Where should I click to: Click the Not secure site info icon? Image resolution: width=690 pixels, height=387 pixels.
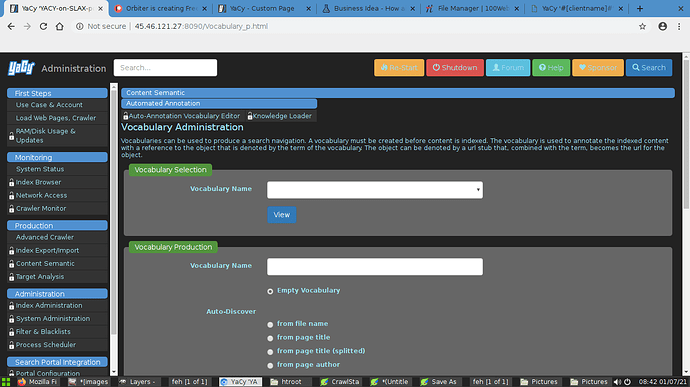[x=80, y=26]
